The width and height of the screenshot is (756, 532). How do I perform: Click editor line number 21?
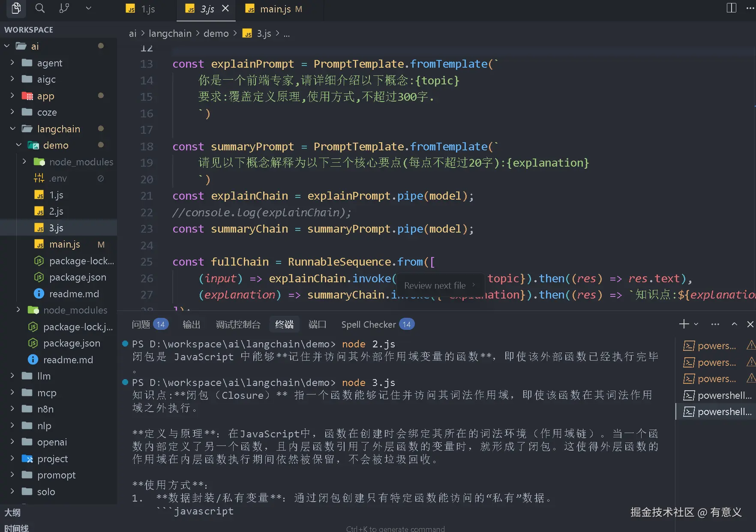[x=147, y=196]
